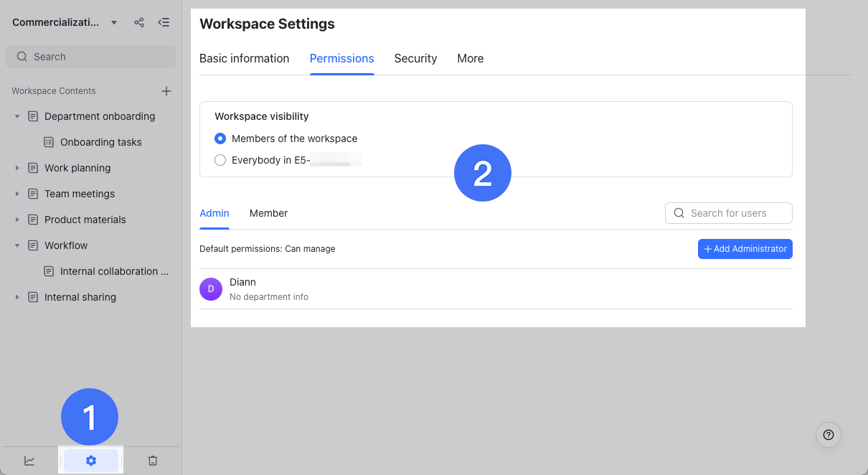Expand the Work planning tree item
Screen dimensions: 868x475
pos(16,167)
